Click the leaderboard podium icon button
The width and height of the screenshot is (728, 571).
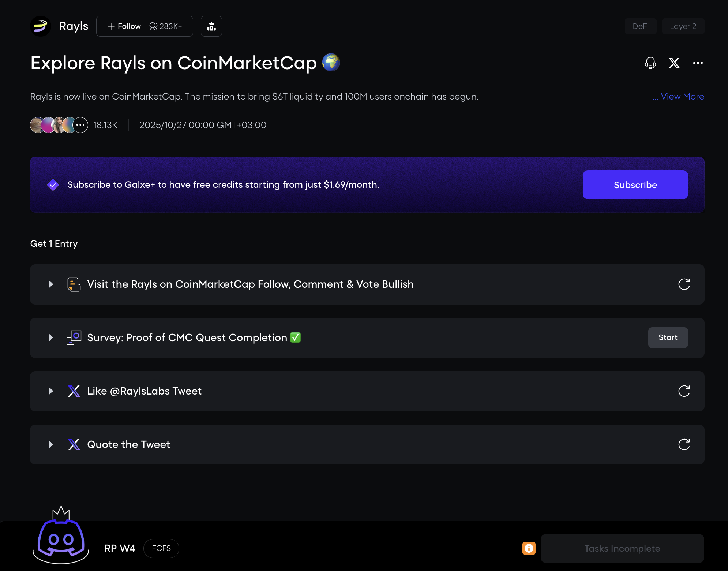tap(211, 26)
